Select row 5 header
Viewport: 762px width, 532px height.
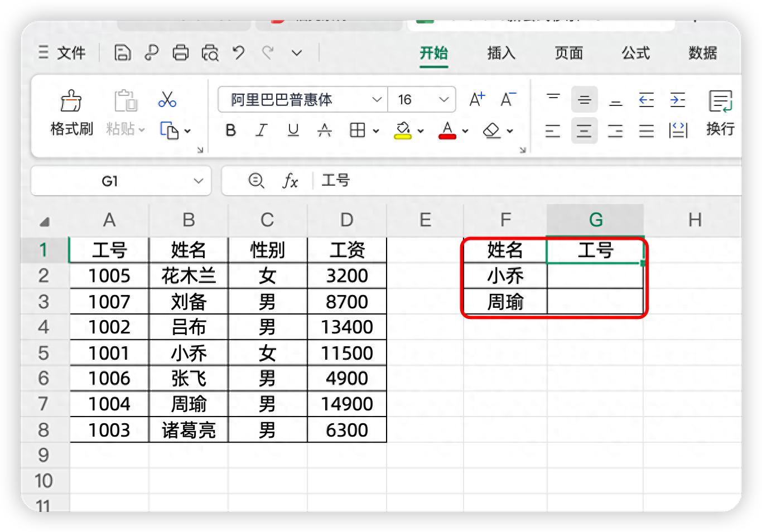tap(44, 352)
